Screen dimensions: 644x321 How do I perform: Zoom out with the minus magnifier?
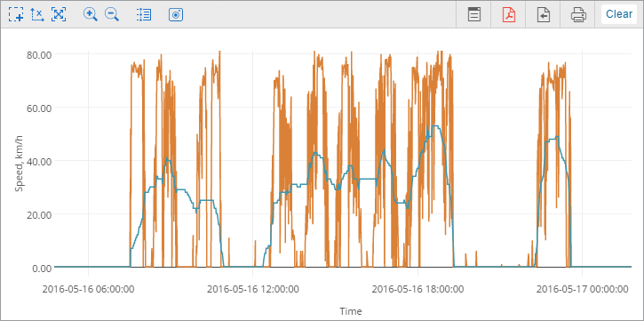[x=112, y=14]
